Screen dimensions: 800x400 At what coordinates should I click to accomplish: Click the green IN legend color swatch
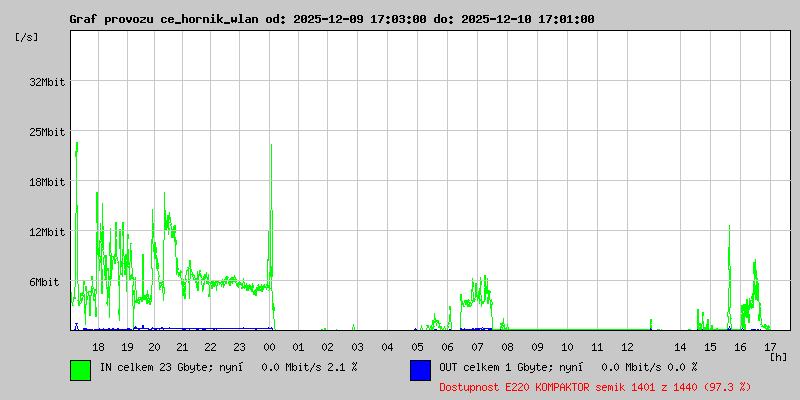81,370
